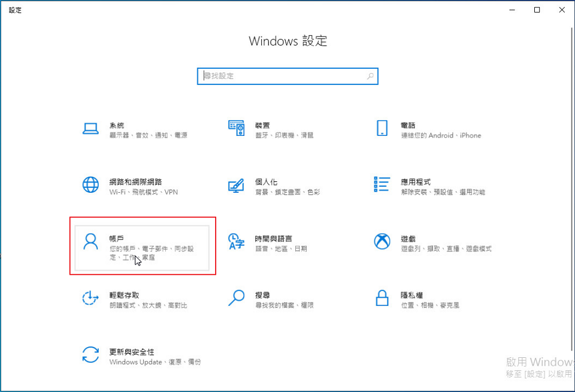Open 遊戲 settings title

click(408, 239)
